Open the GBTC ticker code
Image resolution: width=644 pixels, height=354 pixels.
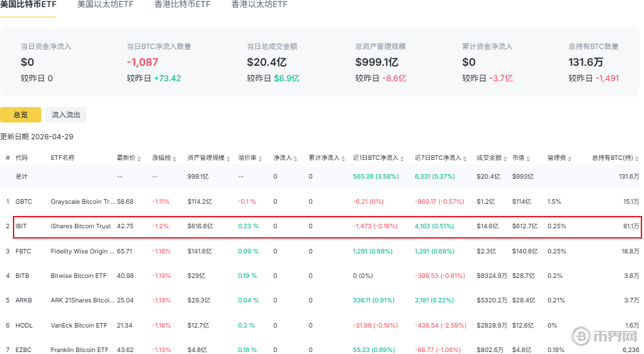coord(23,202)
